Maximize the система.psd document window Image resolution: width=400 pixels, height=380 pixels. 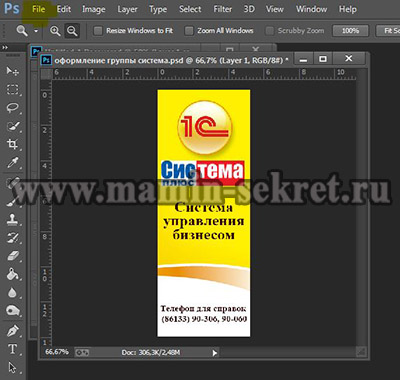pyautogui.click(x=323, y=59)
